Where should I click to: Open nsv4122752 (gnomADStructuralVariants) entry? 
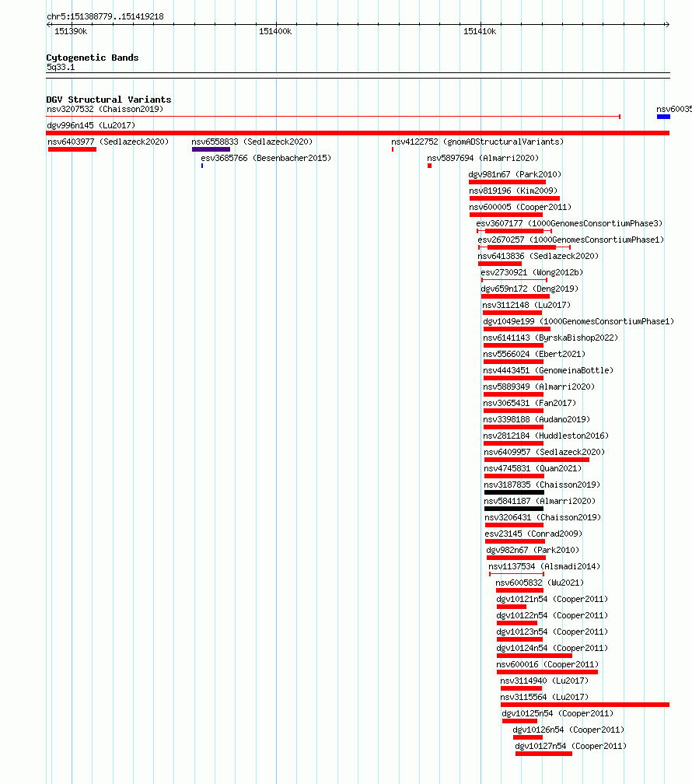[x=477, y=142]
